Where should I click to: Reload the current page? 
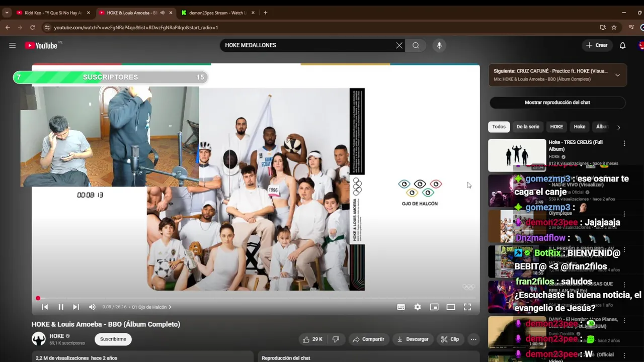coord(33,27)
